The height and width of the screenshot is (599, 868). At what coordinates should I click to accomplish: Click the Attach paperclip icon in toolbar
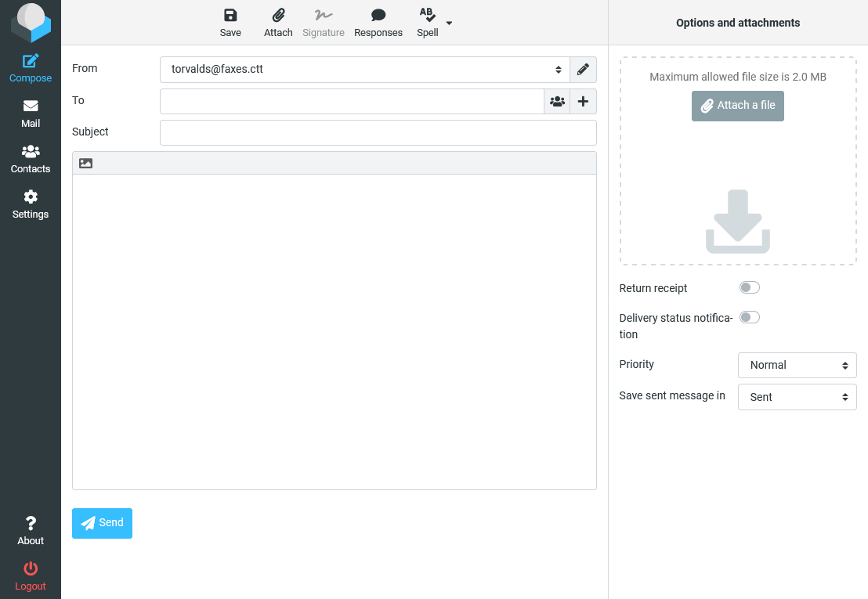point(278,16)
